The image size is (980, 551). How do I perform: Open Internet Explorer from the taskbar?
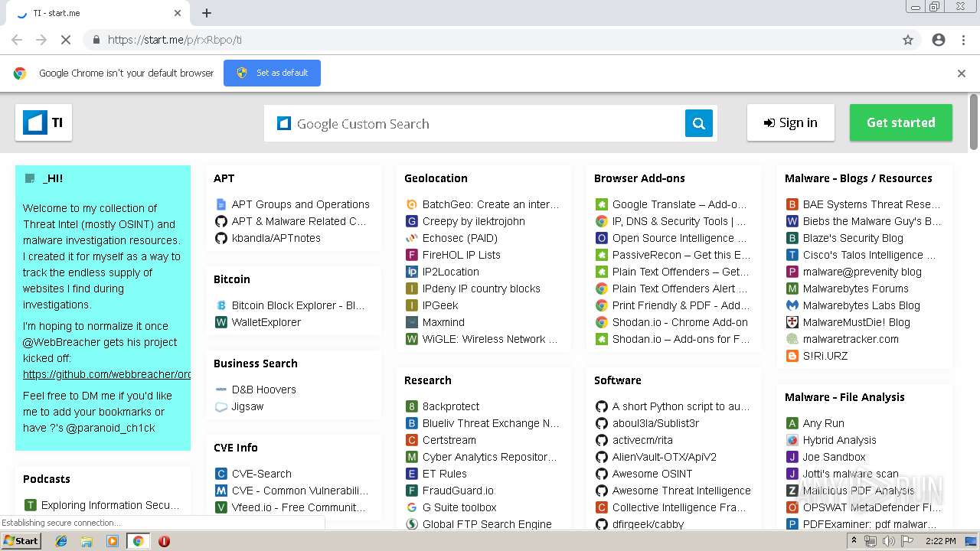(61, 541)
